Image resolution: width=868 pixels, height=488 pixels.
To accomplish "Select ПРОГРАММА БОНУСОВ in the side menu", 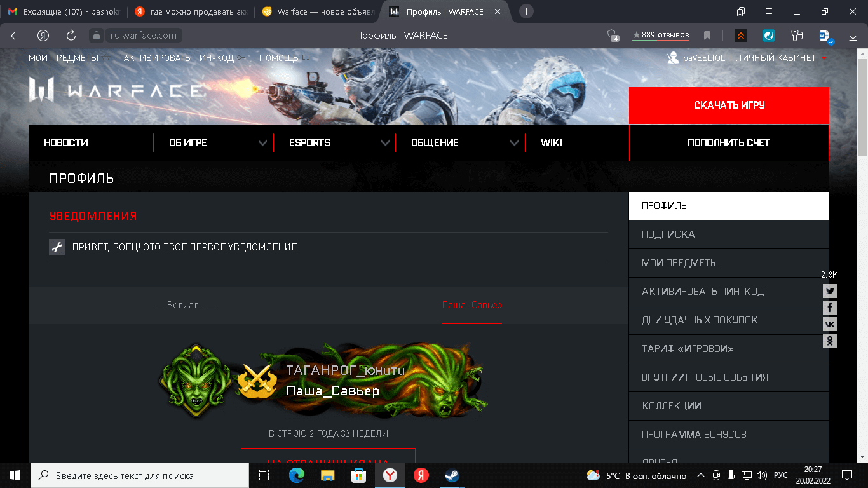I will coord(729,435).
